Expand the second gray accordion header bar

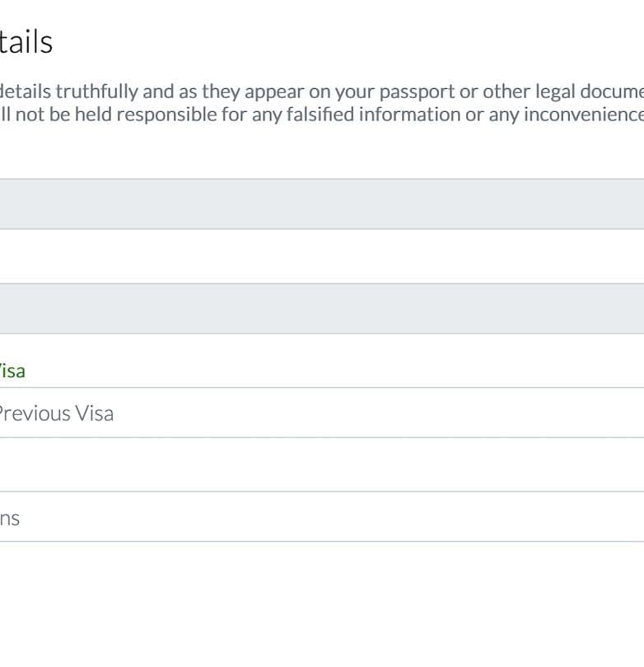[321, 308]
